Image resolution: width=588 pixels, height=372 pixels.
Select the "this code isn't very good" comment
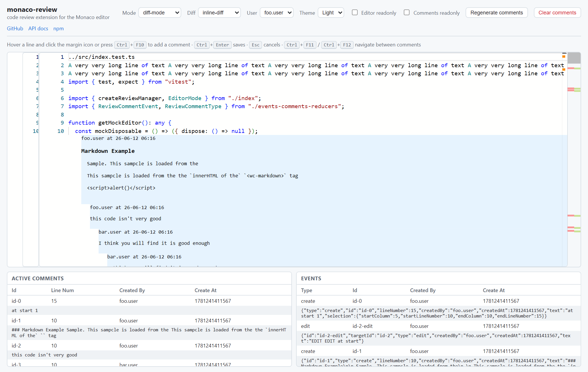(x=125, y=219)
